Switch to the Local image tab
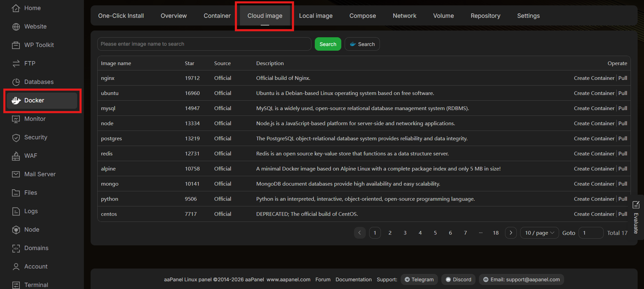 click(x=316, y=16)
